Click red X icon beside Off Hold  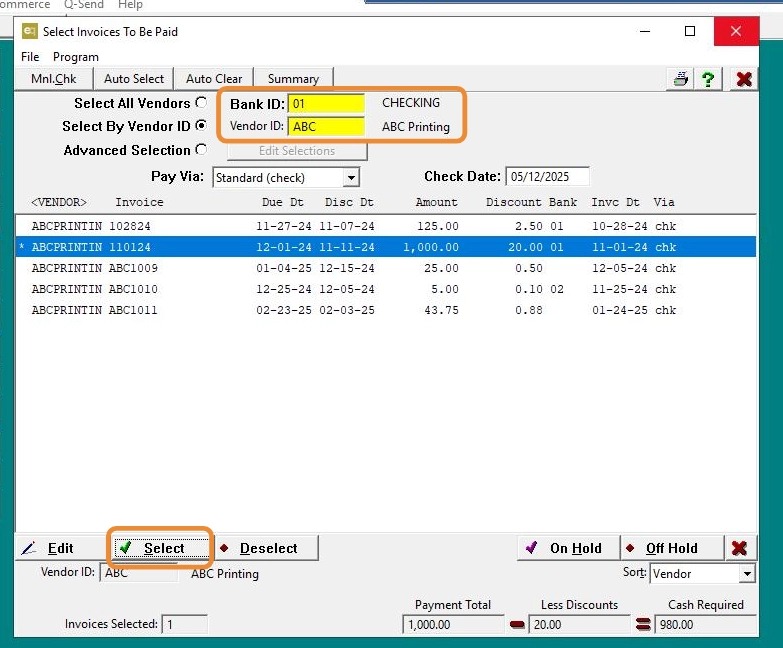point(739,548)
